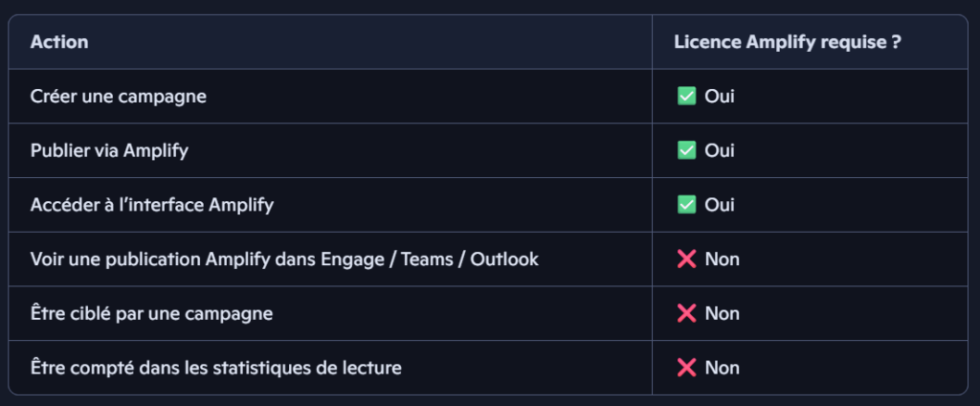980x406 pixels.
Task: Click the Être ciblé par une campagne text
Action: (x=153, y=313)
